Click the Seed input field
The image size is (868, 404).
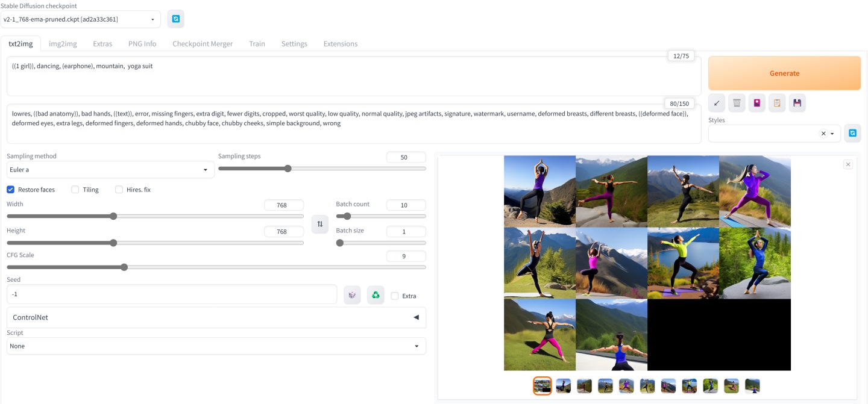tap(172, 294)
